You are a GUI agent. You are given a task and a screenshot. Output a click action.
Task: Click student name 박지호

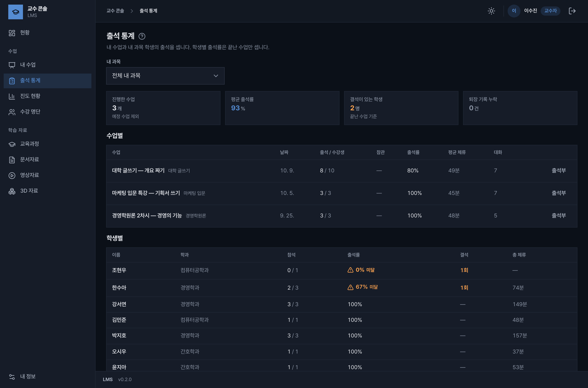(119, 336)
